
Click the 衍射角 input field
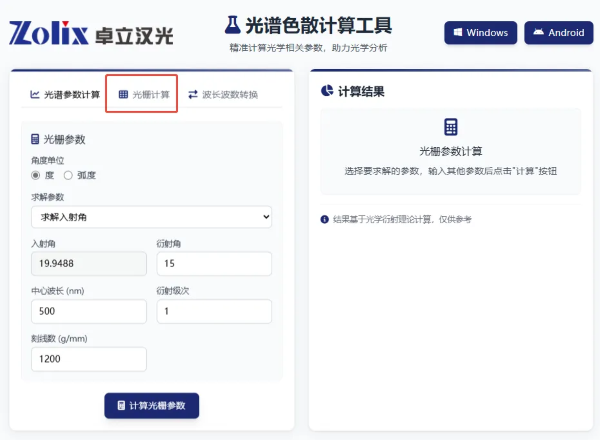click(213, 263)
